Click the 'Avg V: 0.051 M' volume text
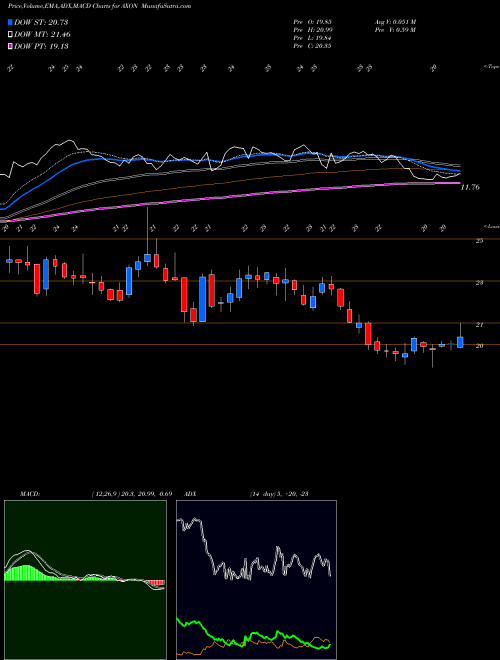The height and width of the screenshot is (660, 500). pos(395,22)
